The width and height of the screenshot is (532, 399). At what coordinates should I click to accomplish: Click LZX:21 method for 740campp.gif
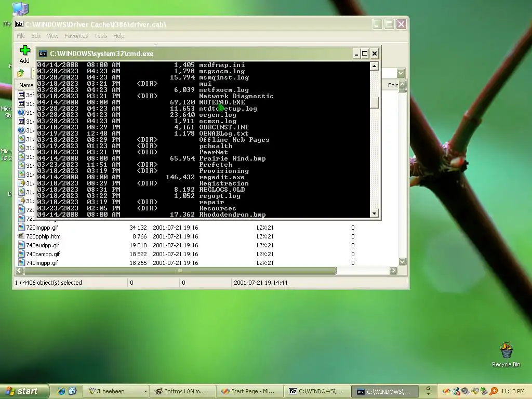(x=265, y=254)
